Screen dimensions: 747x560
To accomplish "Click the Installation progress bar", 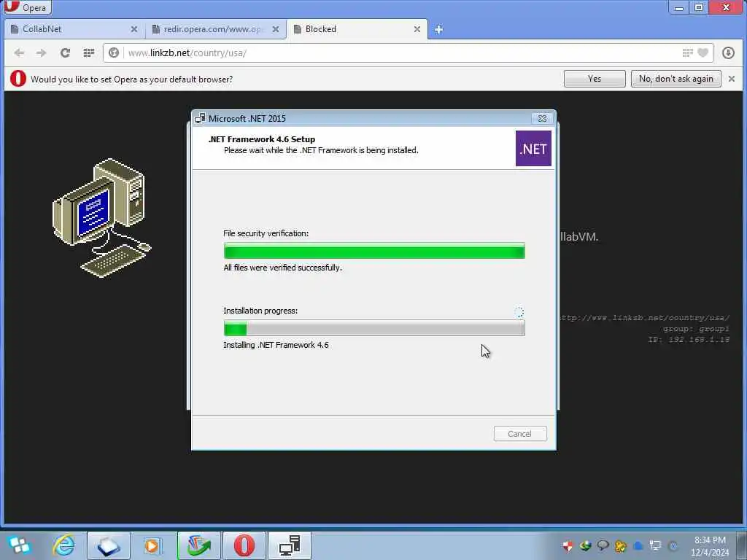I will click(x=374, y=327).
